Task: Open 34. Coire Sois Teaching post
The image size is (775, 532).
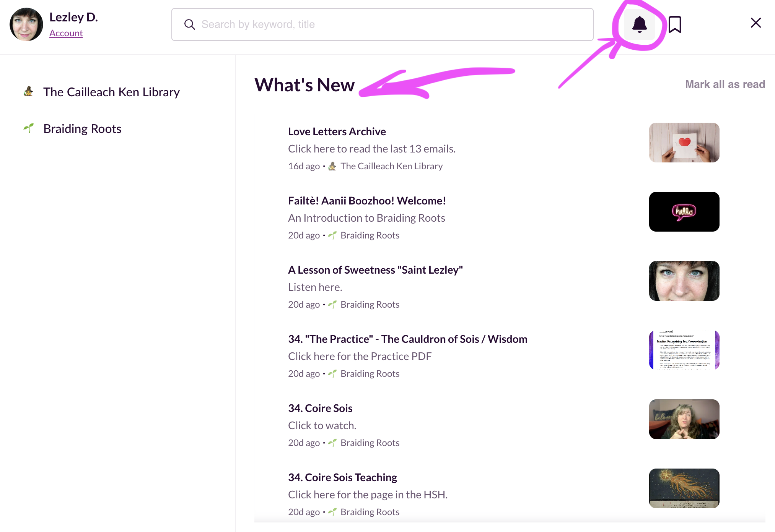Action: coord(342,477)
